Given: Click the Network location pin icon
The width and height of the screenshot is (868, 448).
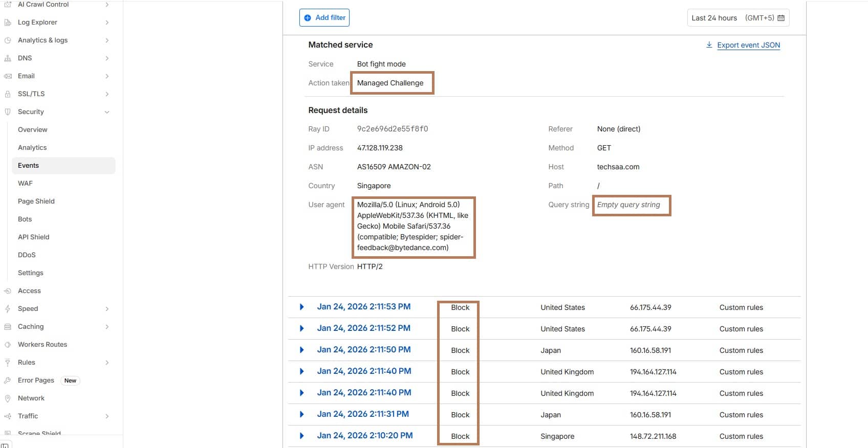Looking at the screenshot, I should pos(8,398).
